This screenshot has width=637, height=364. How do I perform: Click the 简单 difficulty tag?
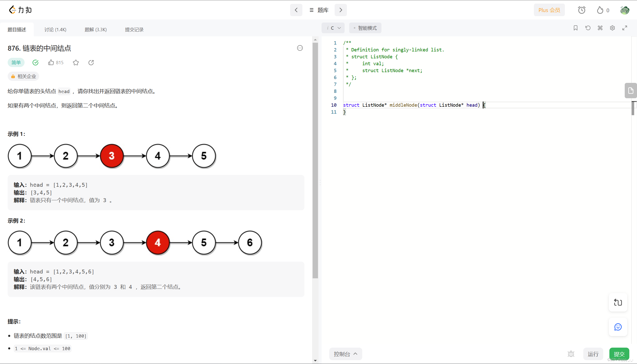pos(16,62)
